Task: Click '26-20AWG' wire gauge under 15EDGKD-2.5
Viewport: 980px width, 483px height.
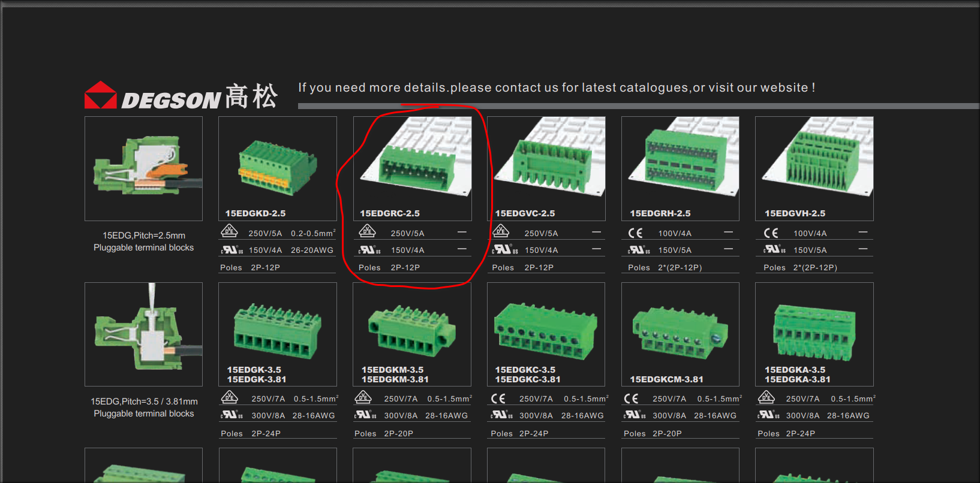Action: pos(312,250)
